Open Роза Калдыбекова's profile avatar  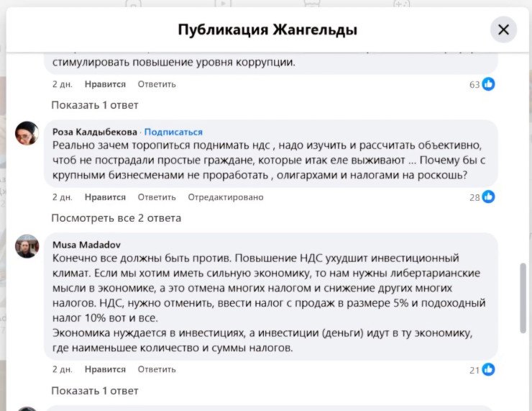(27, 133)
